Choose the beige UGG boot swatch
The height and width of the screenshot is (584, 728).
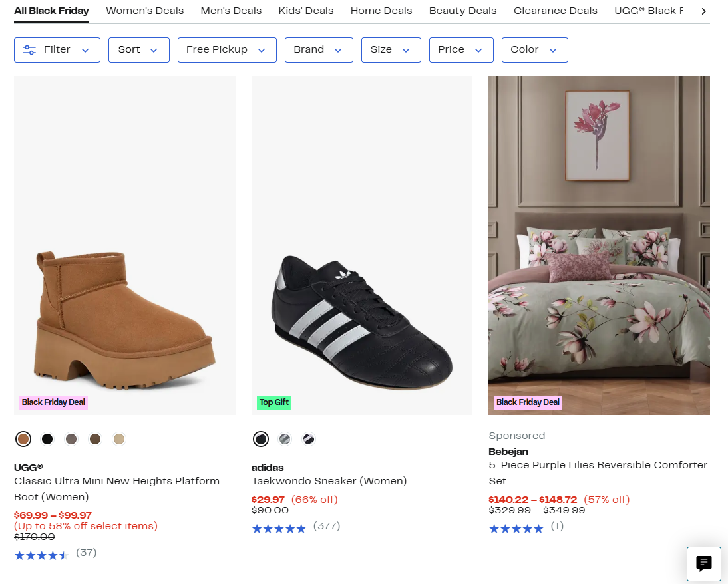click(119, 439)
